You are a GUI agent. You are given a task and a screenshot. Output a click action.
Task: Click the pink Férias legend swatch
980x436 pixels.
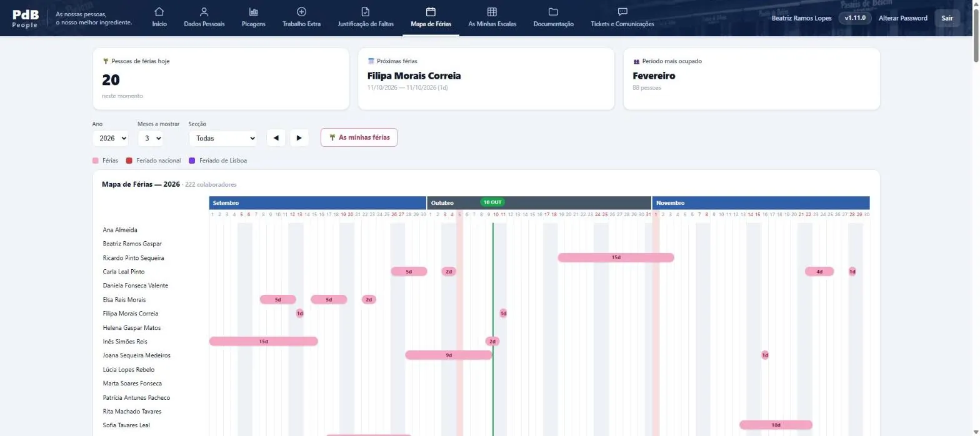96,161
